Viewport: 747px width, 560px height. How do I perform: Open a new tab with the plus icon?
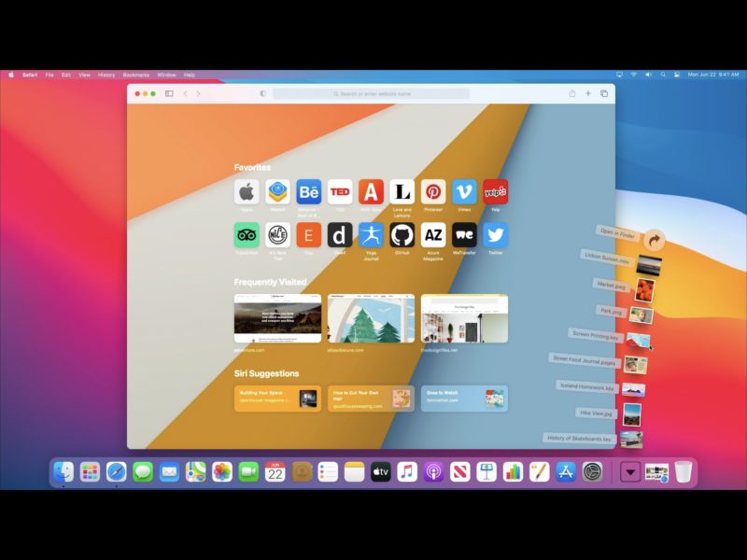click(588, 93)
